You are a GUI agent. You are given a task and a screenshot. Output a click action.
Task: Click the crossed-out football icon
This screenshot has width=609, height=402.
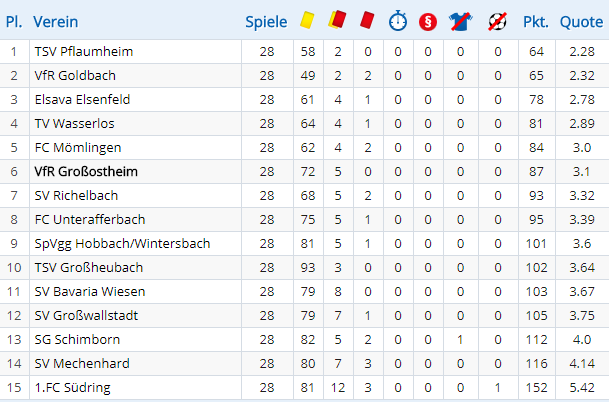point(498,21)
